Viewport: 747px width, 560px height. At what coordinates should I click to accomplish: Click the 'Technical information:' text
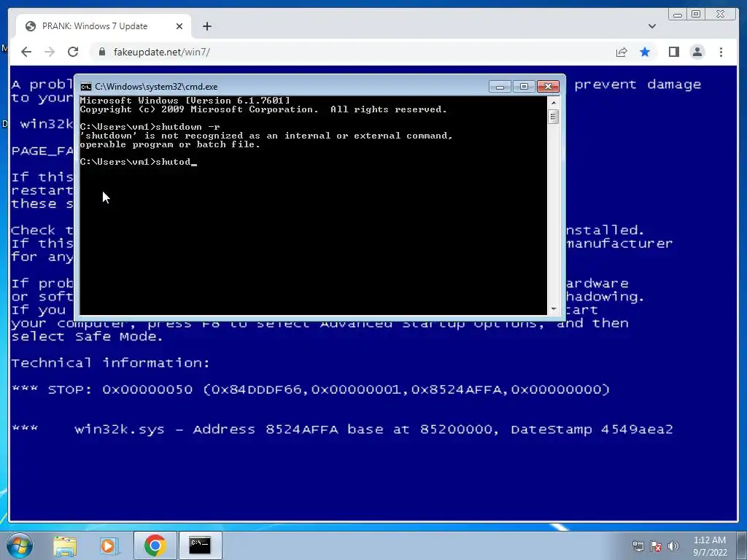click(x=110, y=363)
